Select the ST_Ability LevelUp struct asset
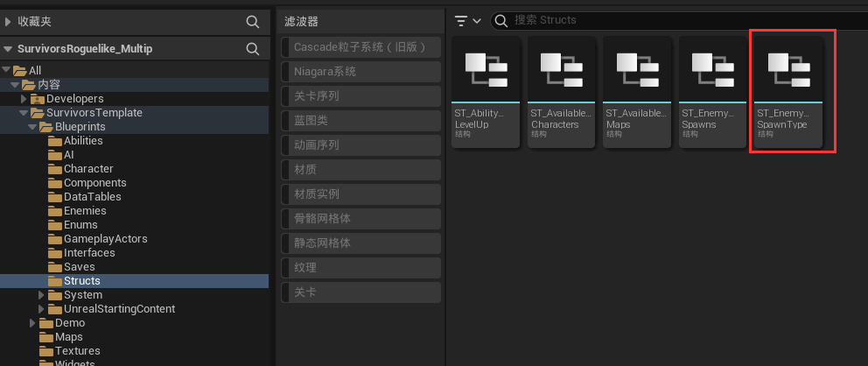Viewport: 868px width, 366px height. point(486,92)
